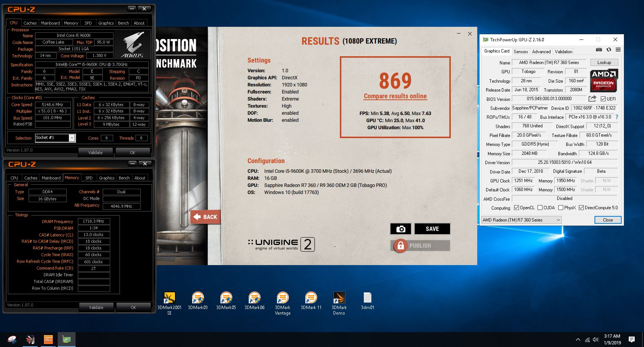
Task: Click the BIOS export share icon in GPU-Z
Action: 592,99
